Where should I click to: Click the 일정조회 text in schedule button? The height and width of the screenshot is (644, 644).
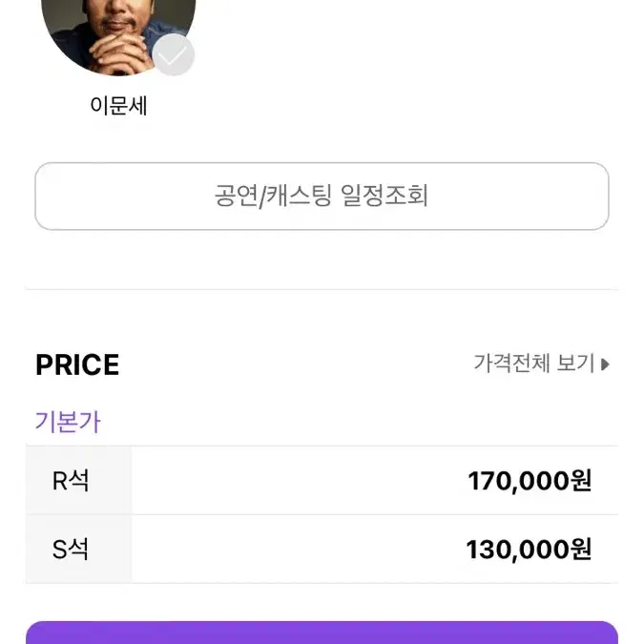click(384, 195)
